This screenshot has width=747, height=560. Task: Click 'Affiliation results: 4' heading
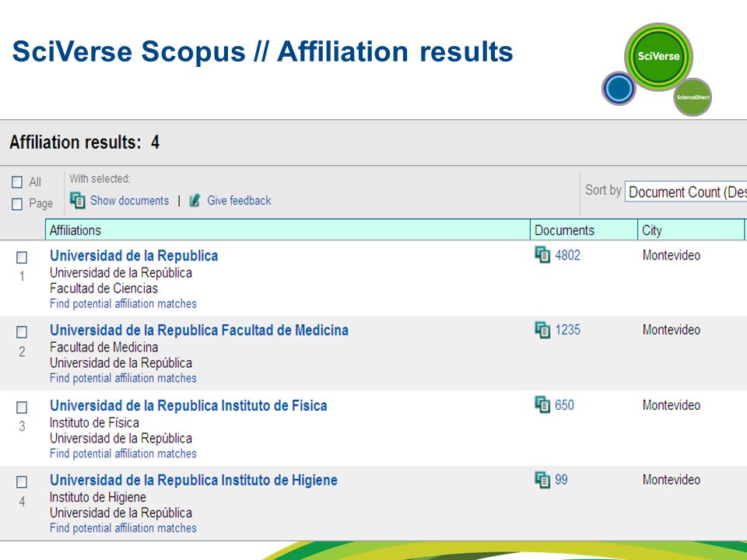pyautogui.click(x=84, y=142)
